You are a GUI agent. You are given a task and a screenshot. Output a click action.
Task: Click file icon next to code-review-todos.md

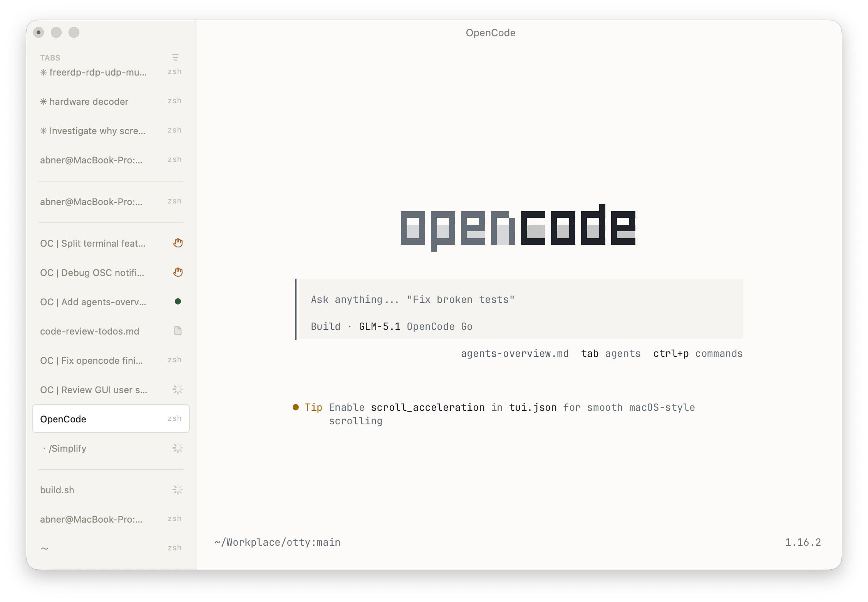tap(178, 331)
